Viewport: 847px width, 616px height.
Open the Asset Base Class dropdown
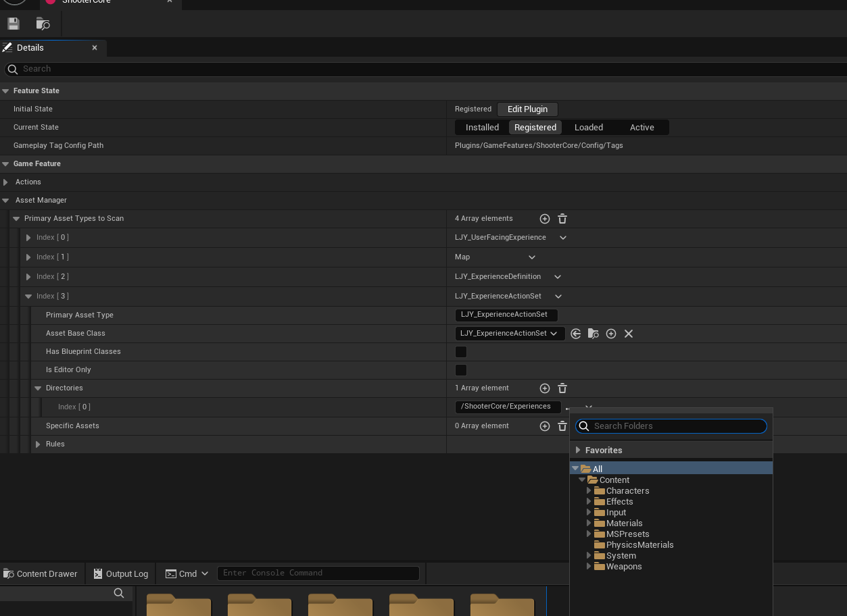point(510,334)
